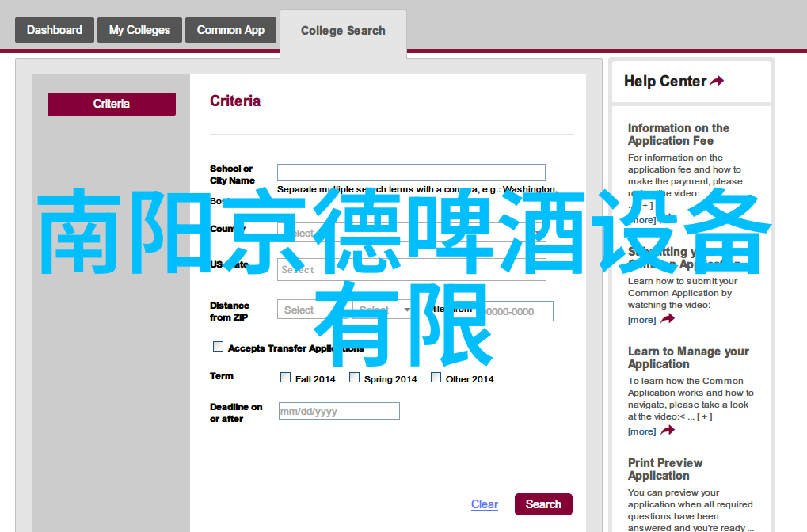Click arrow icon under Submitting your Common Application
This screenshot has width=807, height=532.
[x=668, y=319]
